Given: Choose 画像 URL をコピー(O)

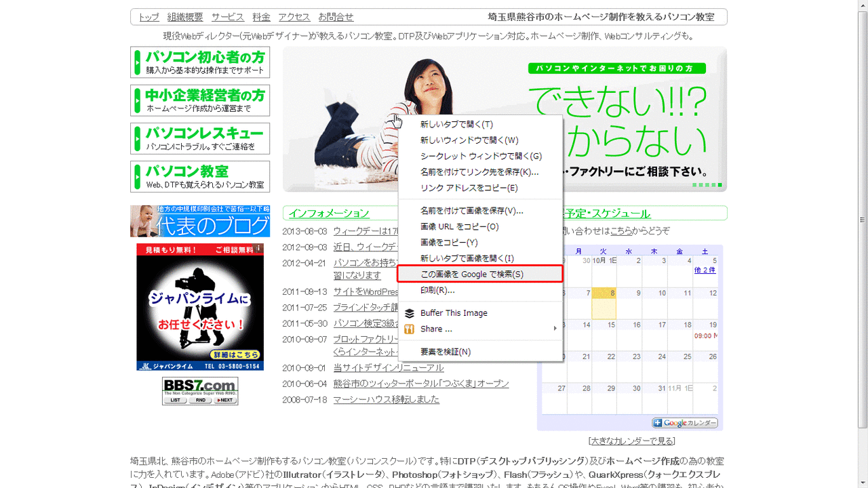Looking at the screenshot, I should pyautogui.click(x=479, y=226).
